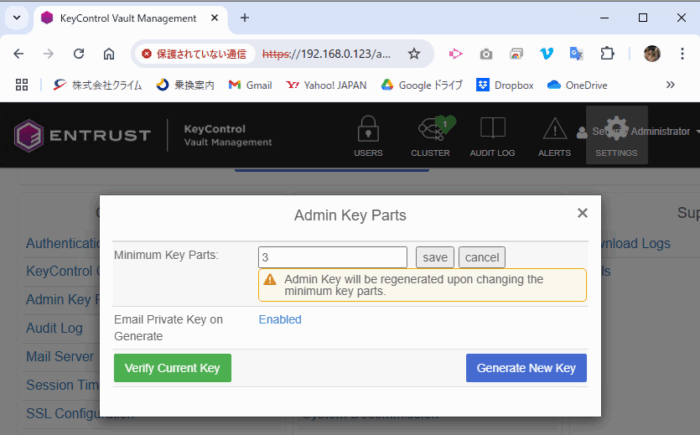700x435 pixels.
Task: Select the KeyControl Vault Management tab
Action: pos(128,18)
